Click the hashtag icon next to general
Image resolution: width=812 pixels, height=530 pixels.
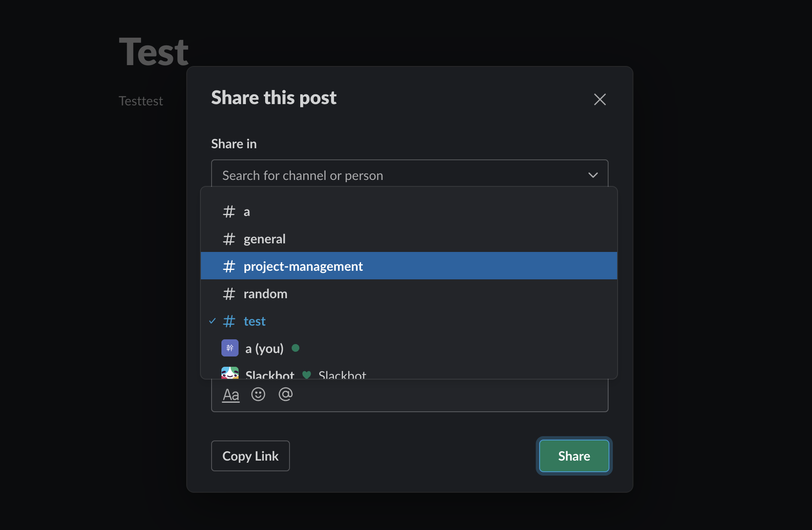pyautogui.click(x=229, y=239)
